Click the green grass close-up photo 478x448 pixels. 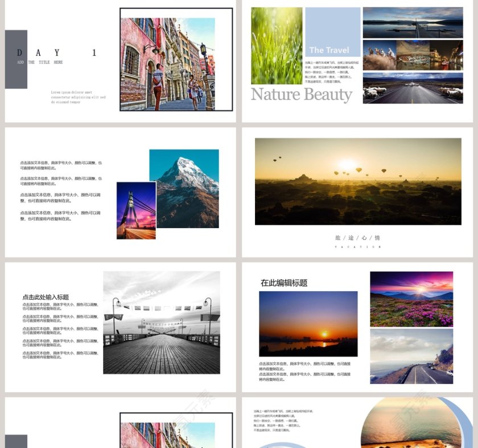tap(277, 45)
